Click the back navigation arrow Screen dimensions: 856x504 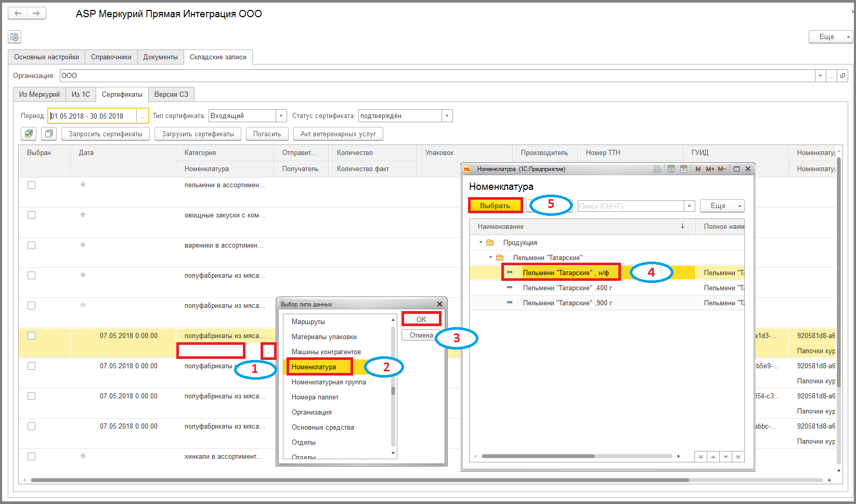coord(18,14)
